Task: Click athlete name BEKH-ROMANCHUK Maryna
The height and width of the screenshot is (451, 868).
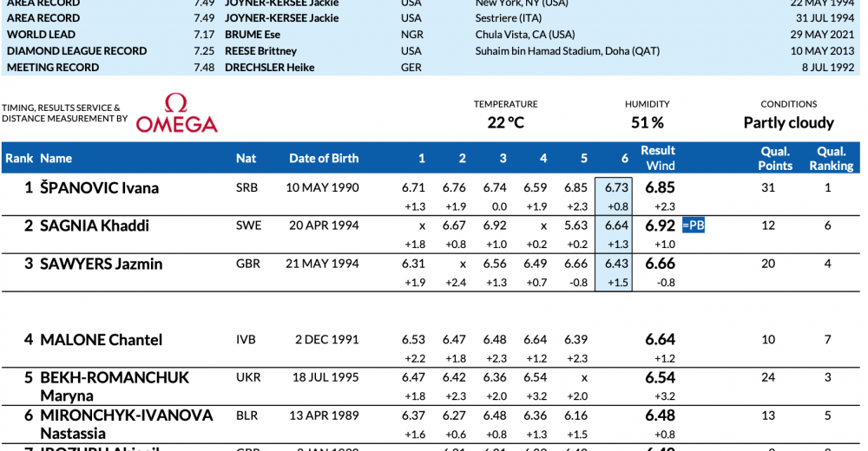Action: (x=114, y=386)
